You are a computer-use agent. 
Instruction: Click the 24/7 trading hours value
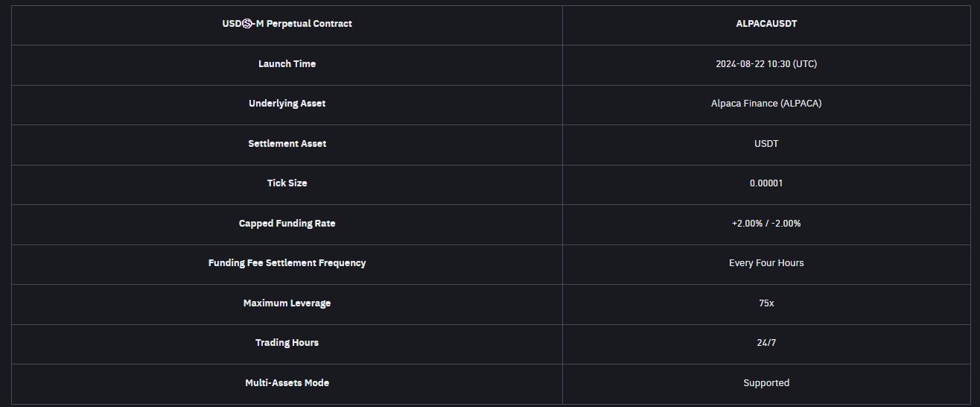pyautogui.click(x=766, y=343)
